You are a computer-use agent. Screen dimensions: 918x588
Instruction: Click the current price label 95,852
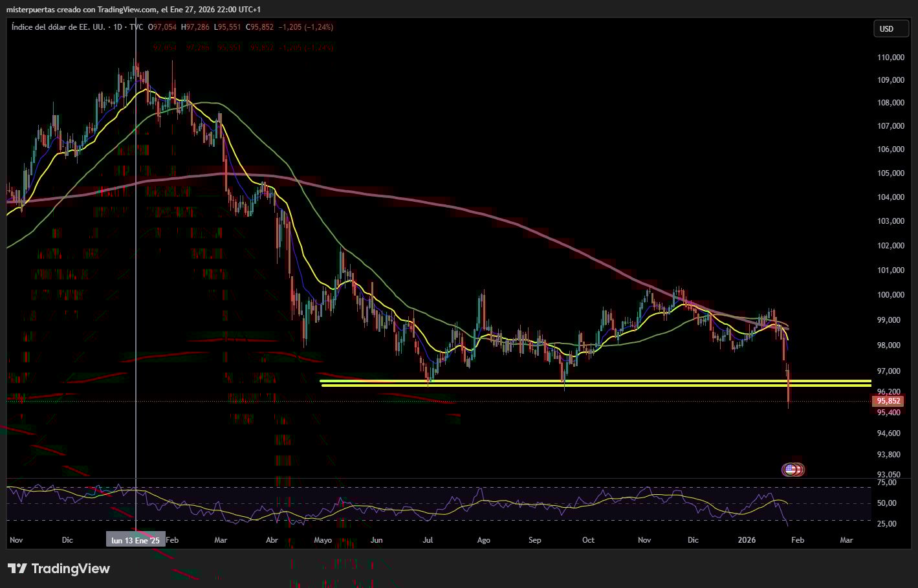tap(888, 401)
